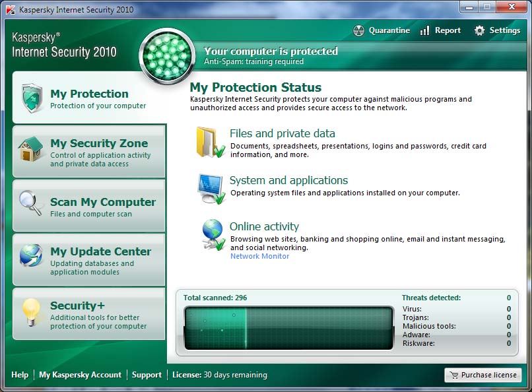Click the My Update Center globe icon
Screen dimensions: 532x392
31,255
